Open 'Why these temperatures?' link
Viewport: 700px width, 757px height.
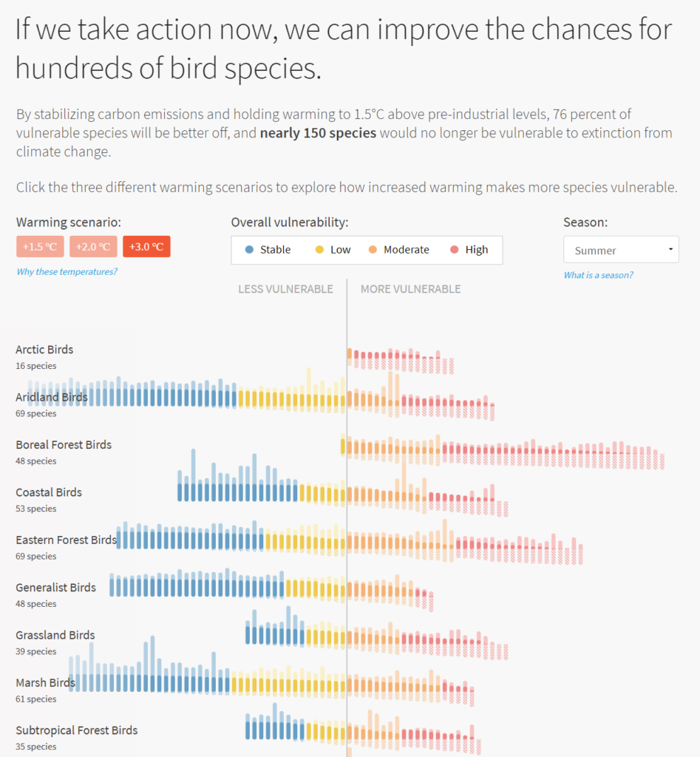click(x=67, y=271)
